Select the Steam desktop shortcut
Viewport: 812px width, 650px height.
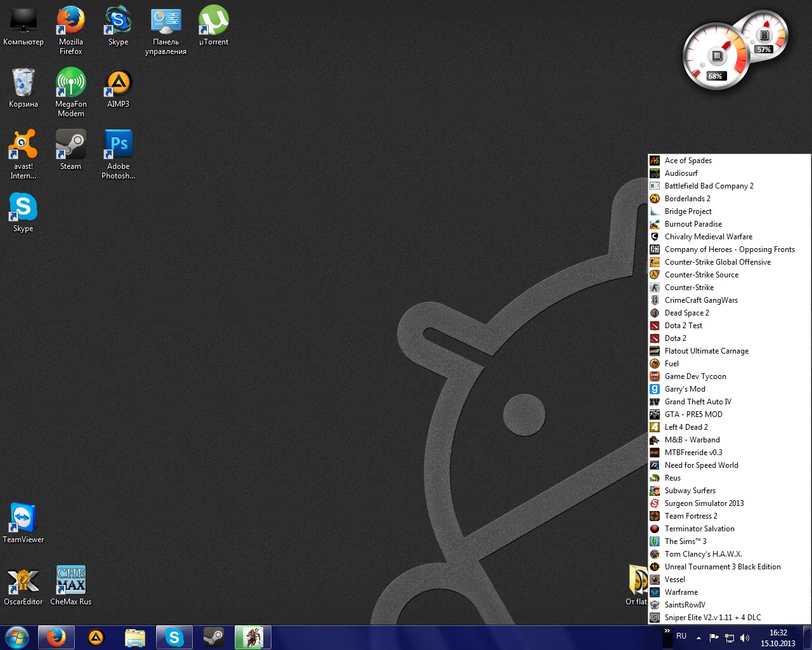(x=70, y=150)
